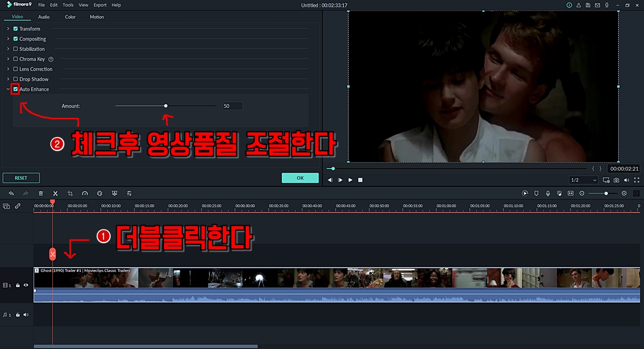Expand the Compositing section
The height and width of the screenshot is (349, 644).
(x=8, y=39)
